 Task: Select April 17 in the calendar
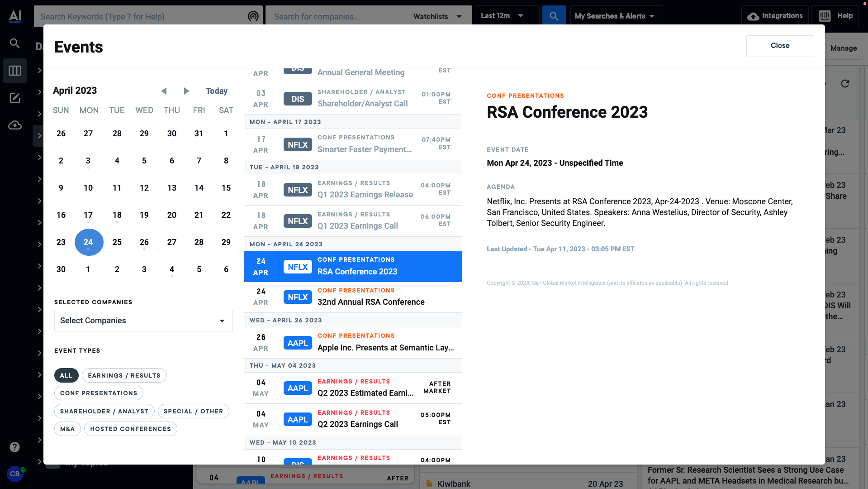(88, 215)
